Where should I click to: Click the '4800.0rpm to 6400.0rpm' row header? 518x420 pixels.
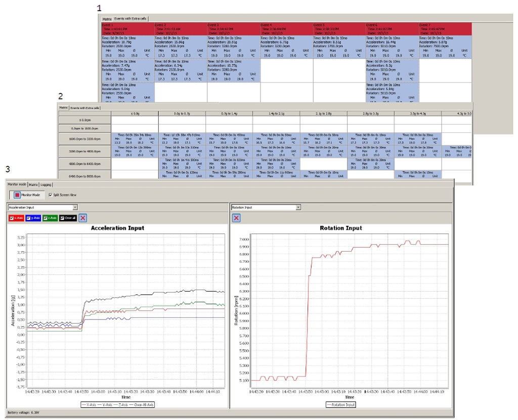85,164
